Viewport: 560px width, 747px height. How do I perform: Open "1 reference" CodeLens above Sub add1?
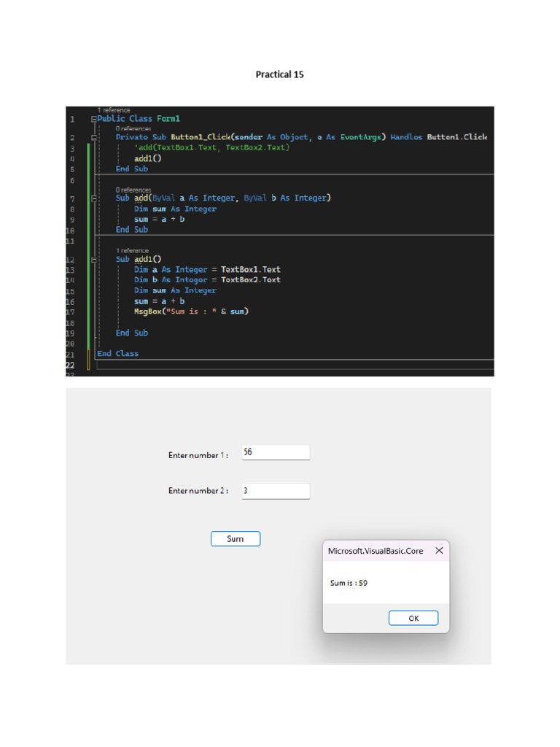132,251
